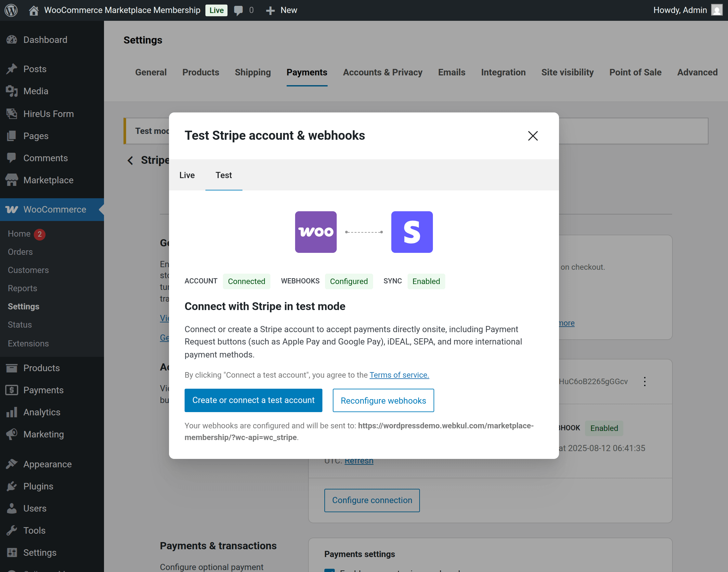
Task: Open the WordPress logo menu
Action: pyautogui.click(x=11, y=10)
